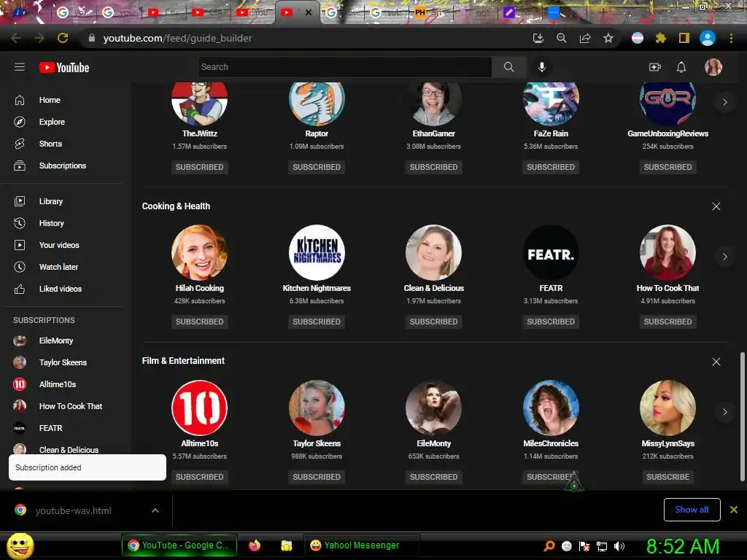Open the Chrome three-dot menu
Image resolution: width=747 pixels, height=560 pixels.
(x=731, y=38)
